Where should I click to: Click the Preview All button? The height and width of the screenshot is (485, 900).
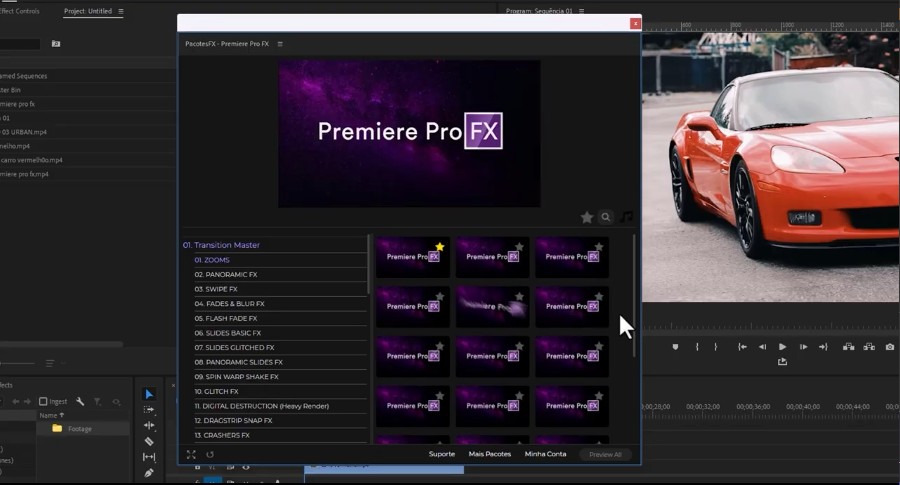[x=605, y=454]
